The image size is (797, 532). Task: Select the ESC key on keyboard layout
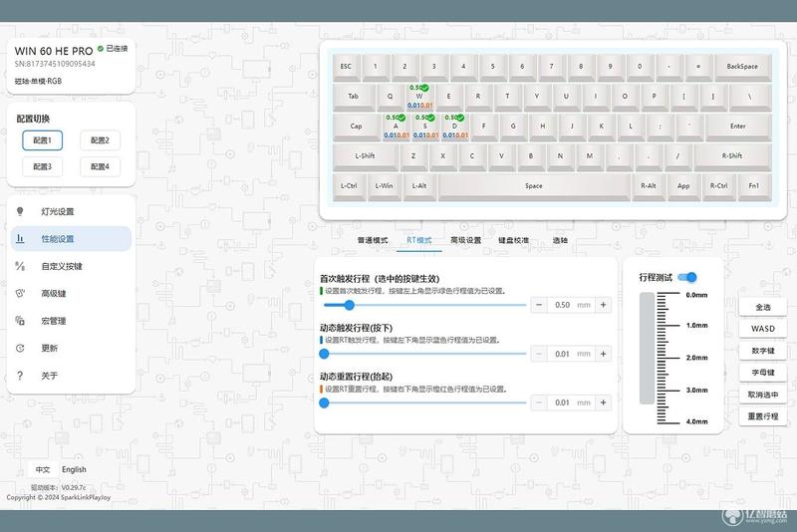[x=346, y=67]
